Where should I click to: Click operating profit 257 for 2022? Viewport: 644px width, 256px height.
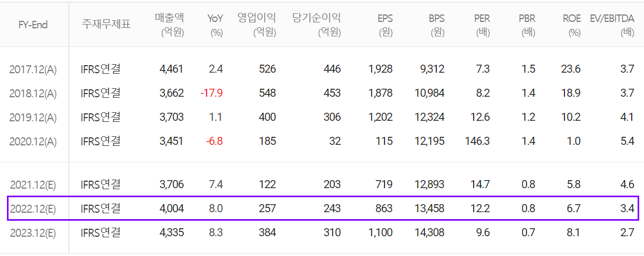tap(267, 208)
